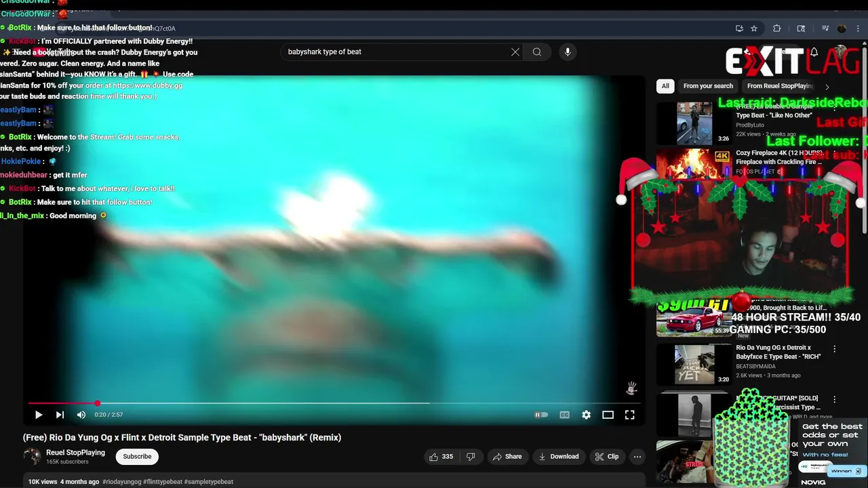868x488 pixels.
Task: Dislike the video with thumbs down
Action: (x=471, y=457)
